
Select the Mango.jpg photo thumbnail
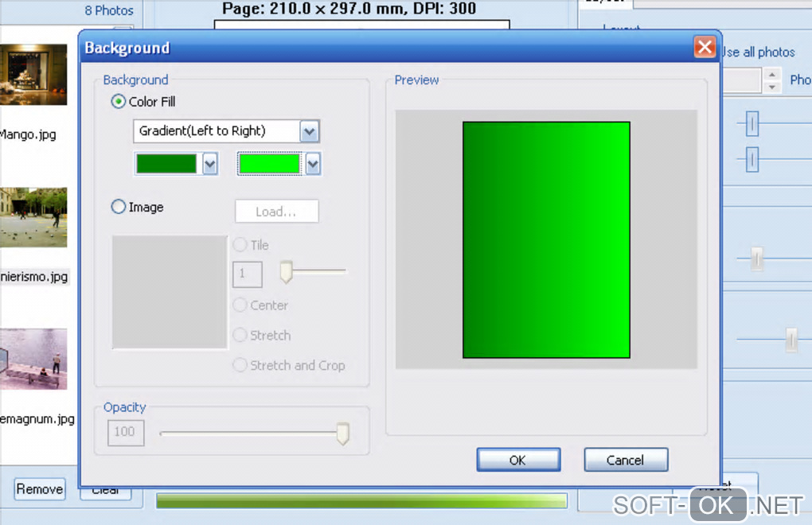coord(33,75)
